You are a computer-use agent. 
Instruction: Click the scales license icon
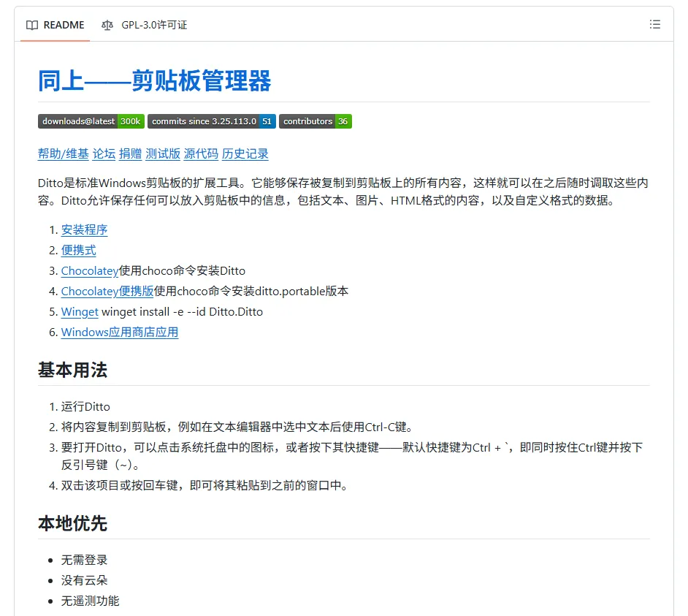point(107,25)
